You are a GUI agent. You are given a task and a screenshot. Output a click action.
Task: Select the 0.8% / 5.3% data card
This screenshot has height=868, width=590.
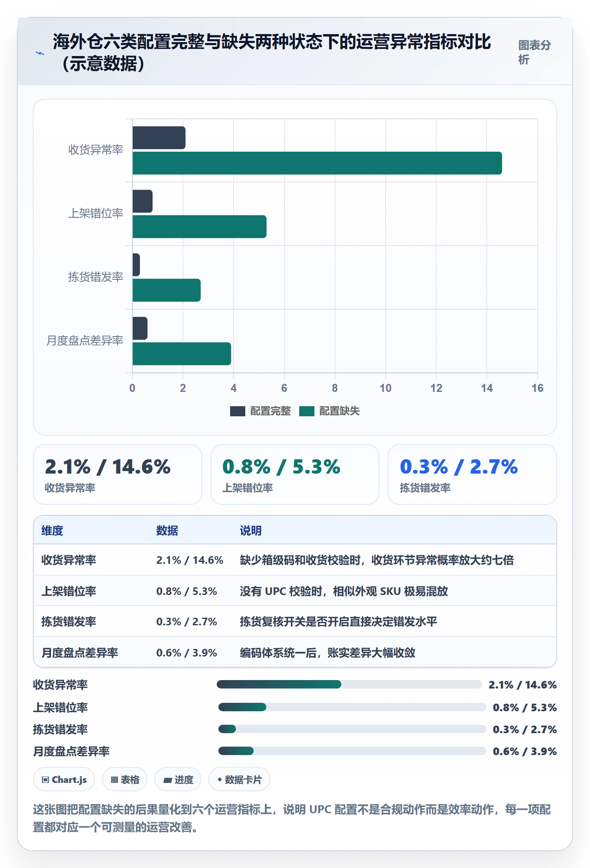[x=295, y=474]
